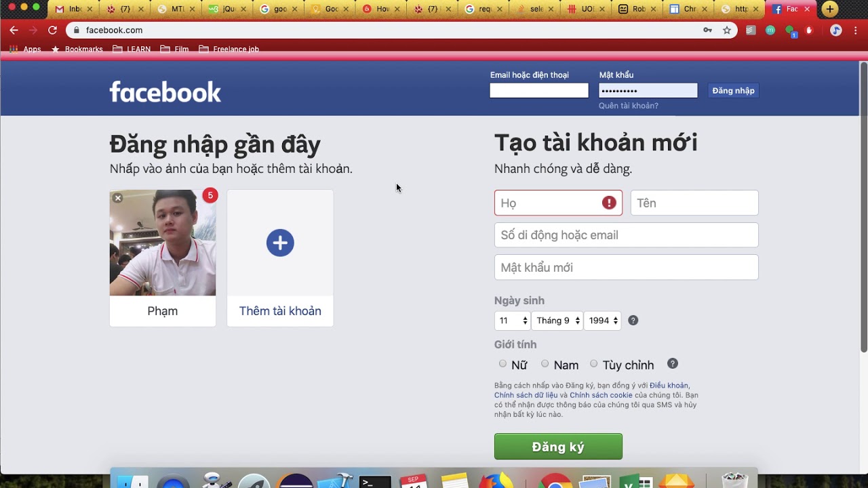
Task: Click the Phạm profile photo thumbnail
Action: (163, 243)
